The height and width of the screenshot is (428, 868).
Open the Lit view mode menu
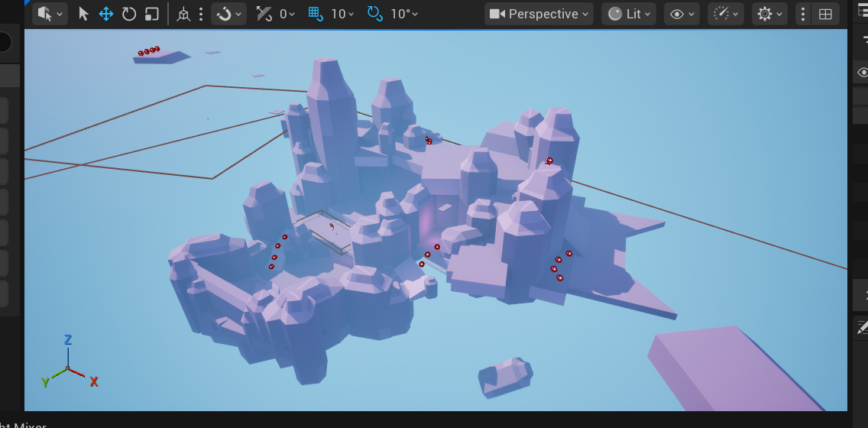point(629,14)
